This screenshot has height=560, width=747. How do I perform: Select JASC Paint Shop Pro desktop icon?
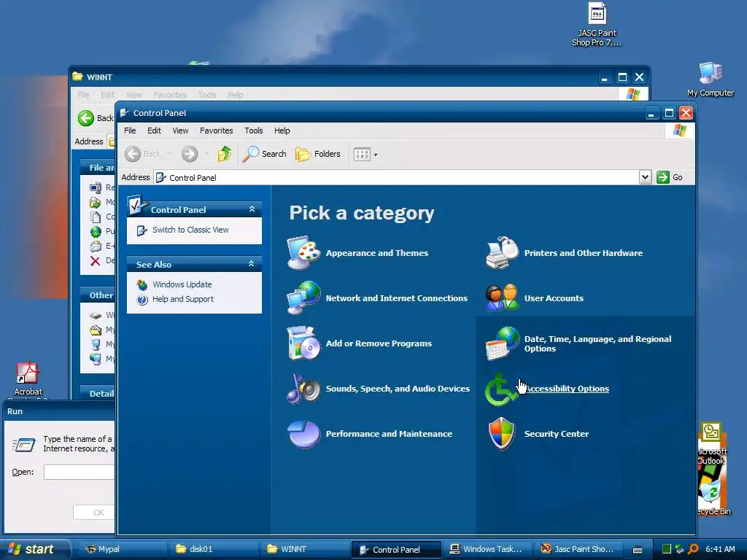pos(597,25)
